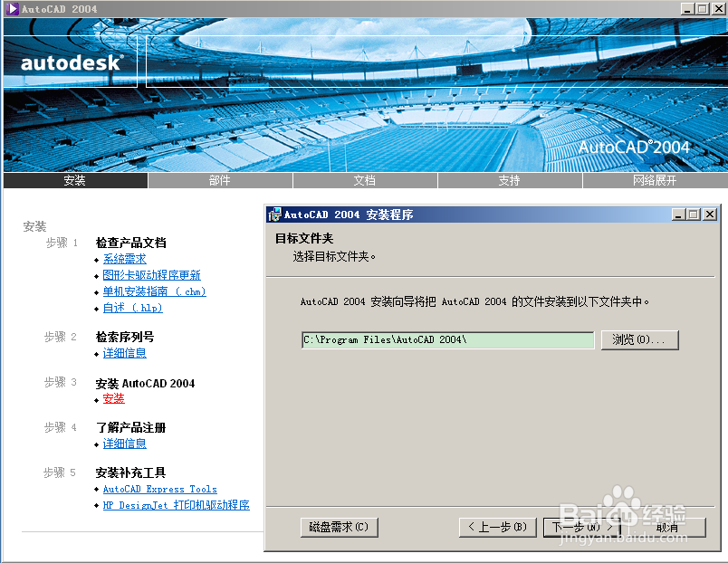Image resolution: width=728 pixels, height=563 pixels.
Task: Open the 支持 tab
Action: coord(510,180)
